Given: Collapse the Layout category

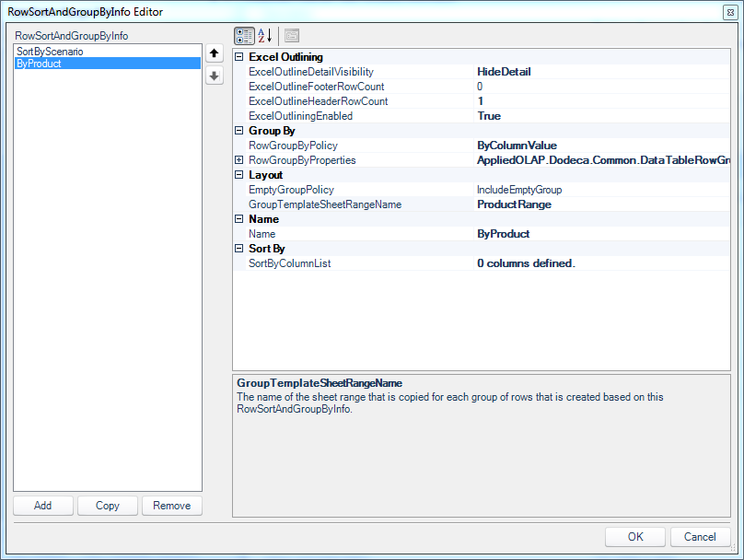Looking at the screenshot, I should (239, 175).
